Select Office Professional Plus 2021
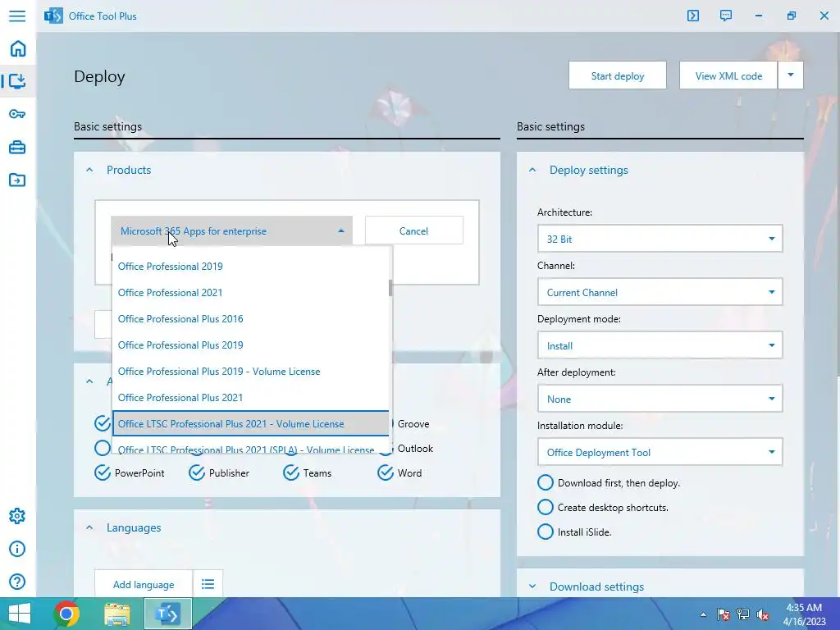 click(x=250, y=398)
